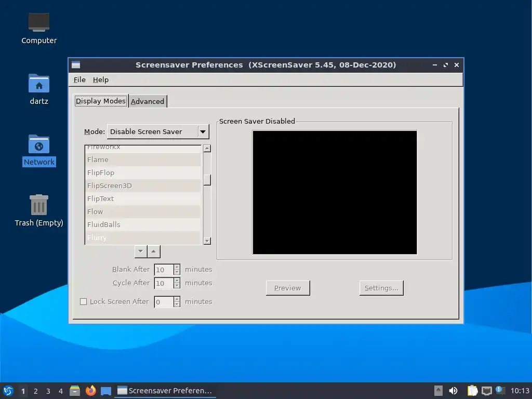The width and height of the screenshot is (532, 399).
Task: Select Flame in the screensaver list
Action: click(x=143, y=160)
